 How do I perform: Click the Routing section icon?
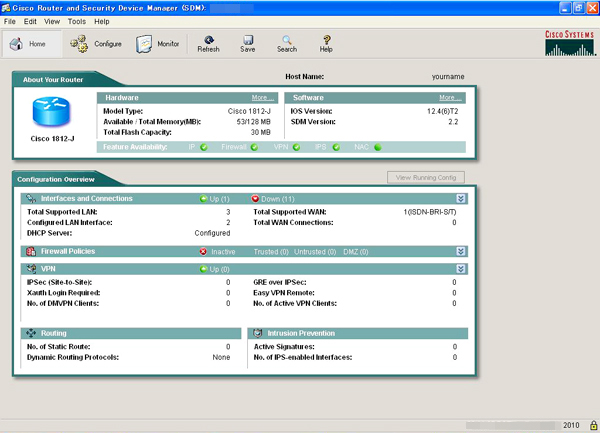pos(31,333)
